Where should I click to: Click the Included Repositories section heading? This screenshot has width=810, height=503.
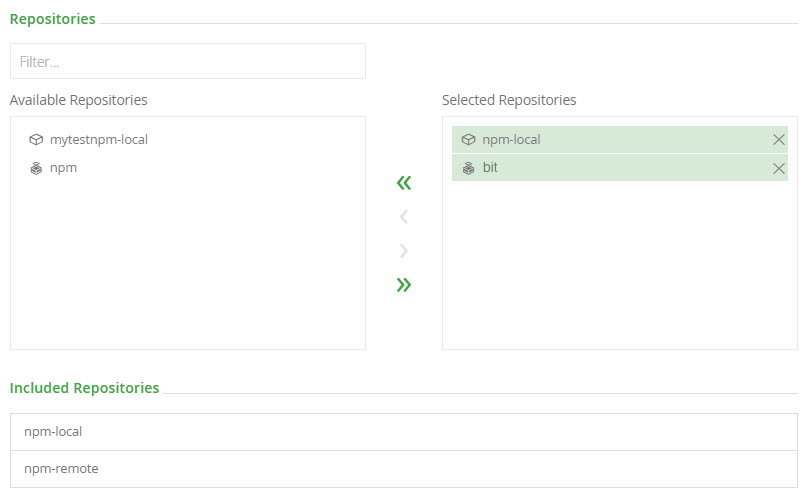(x=84, y=388)
